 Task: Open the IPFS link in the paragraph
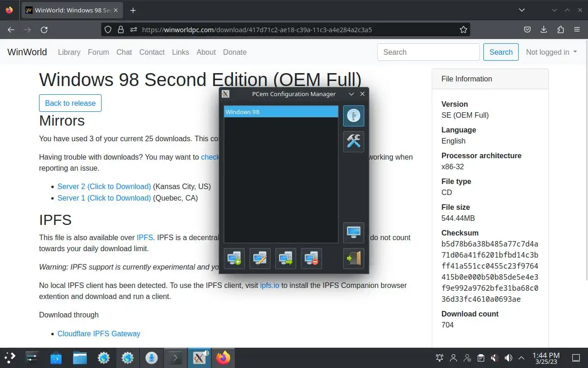(145, 237)
